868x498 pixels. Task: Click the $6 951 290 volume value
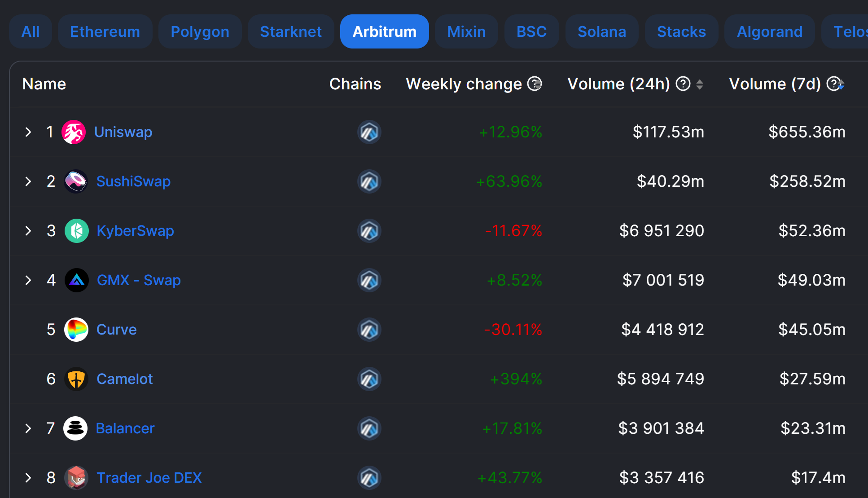[662, 231]
